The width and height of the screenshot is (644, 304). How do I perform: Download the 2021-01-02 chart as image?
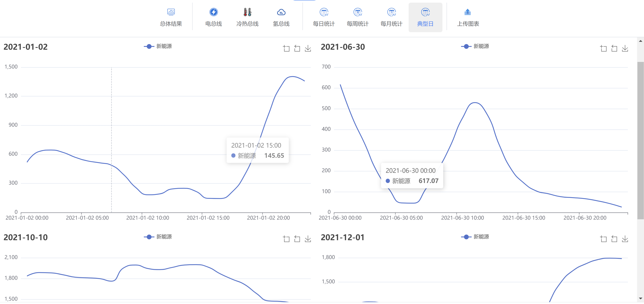[x=308, y=48]
